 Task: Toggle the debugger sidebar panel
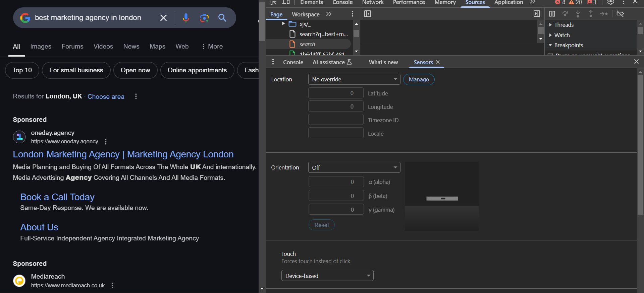click(x=537, y=14)
